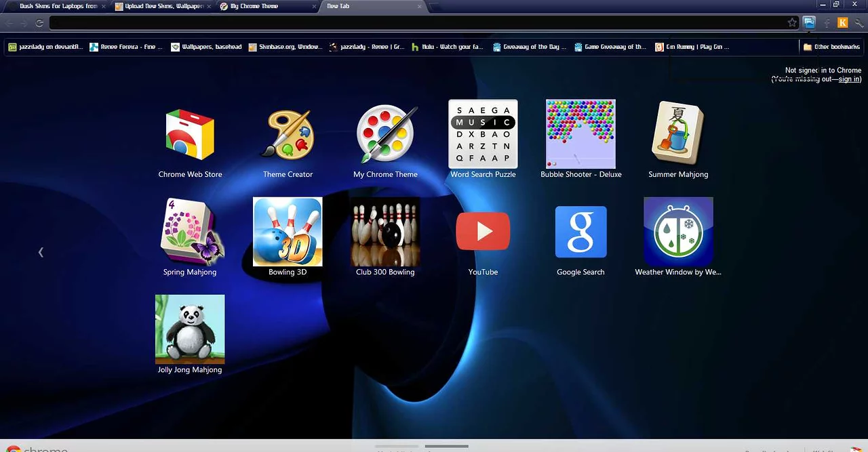Click the sign in link
The height and width of the screenshot is (452, 868).
[849, 79]
